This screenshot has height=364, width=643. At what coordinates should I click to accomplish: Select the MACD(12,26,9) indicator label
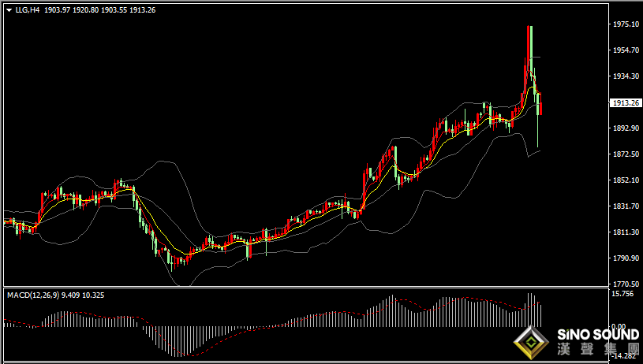tap(33, 295)
